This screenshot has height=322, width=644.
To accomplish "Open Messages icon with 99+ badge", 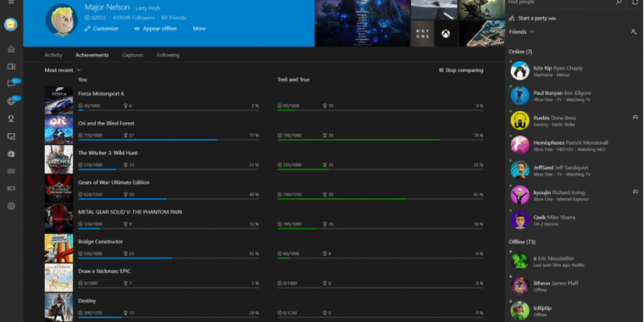I will (x=11, y=84).
